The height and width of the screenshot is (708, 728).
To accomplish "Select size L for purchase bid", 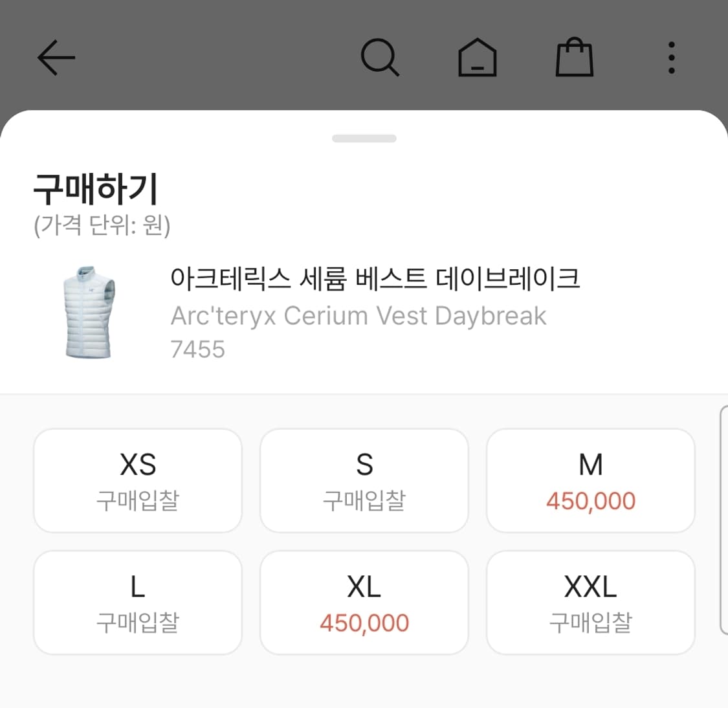I will (x=137, y=602).
